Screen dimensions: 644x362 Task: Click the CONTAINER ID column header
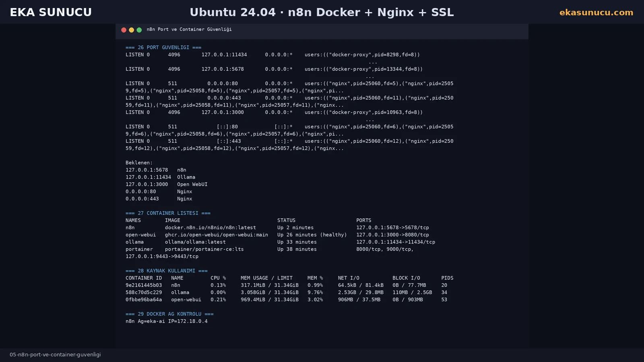144,278
